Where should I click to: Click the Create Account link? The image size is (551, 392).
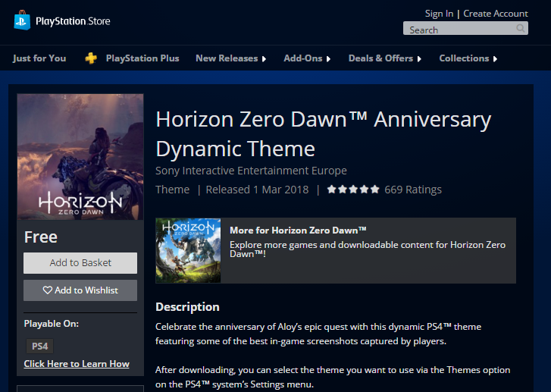coord(496,14)
